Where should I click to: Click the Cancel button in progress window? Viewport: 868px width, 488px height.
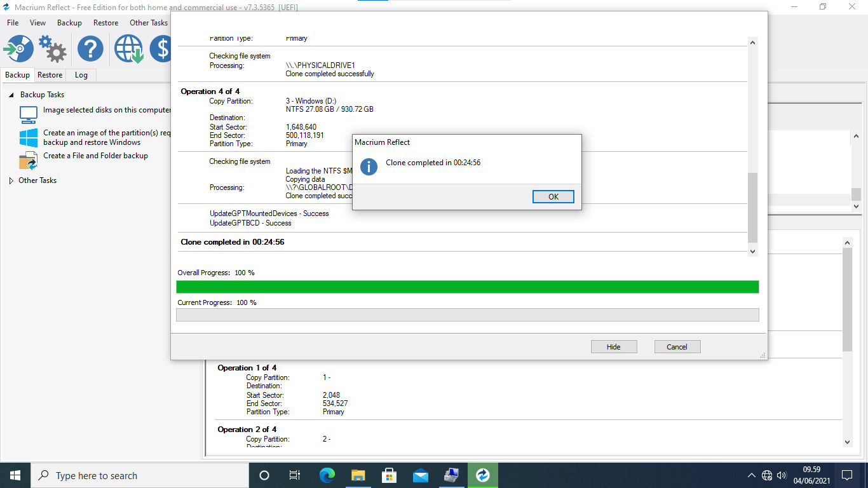click(677, 347)
